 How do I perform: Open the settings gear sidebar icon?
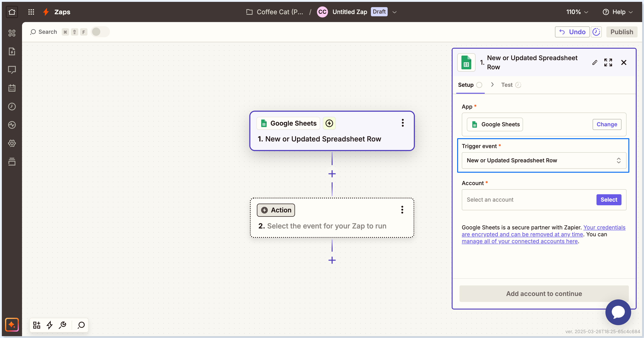coord(12,143)
